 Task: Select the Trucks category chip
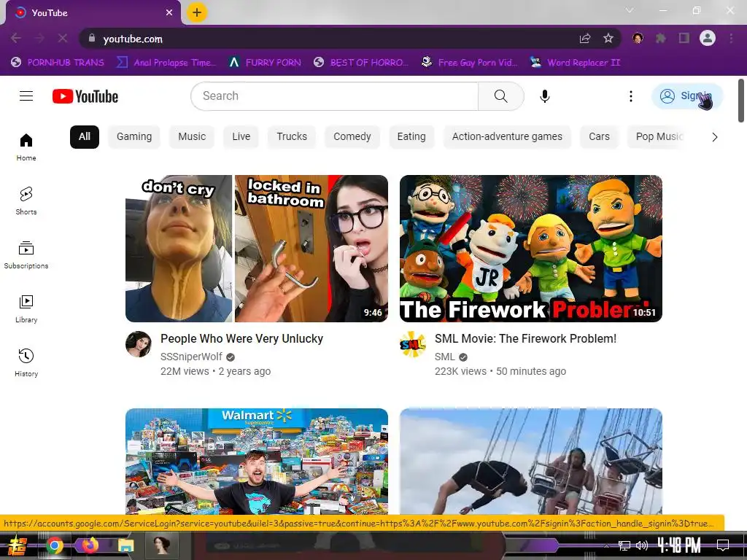292,136
